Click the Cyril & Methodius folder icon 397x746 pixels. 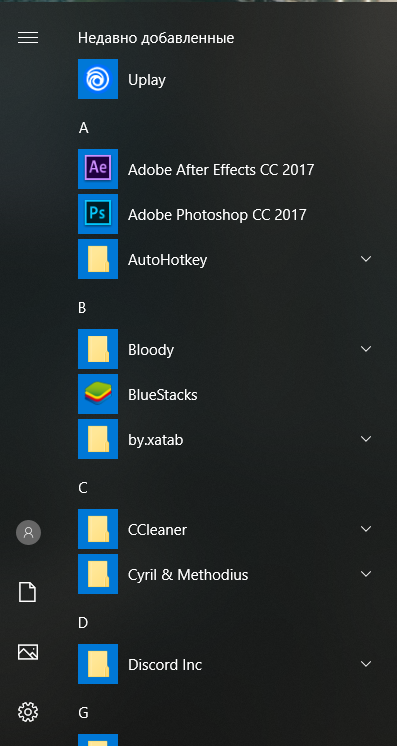click(x=98, y=574)
